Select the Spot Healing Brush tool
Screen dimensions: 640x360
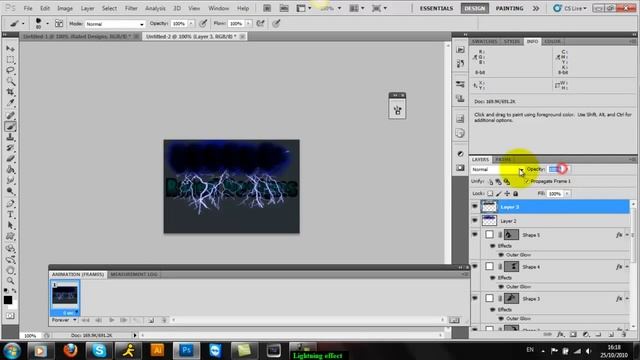coord(10,116)
